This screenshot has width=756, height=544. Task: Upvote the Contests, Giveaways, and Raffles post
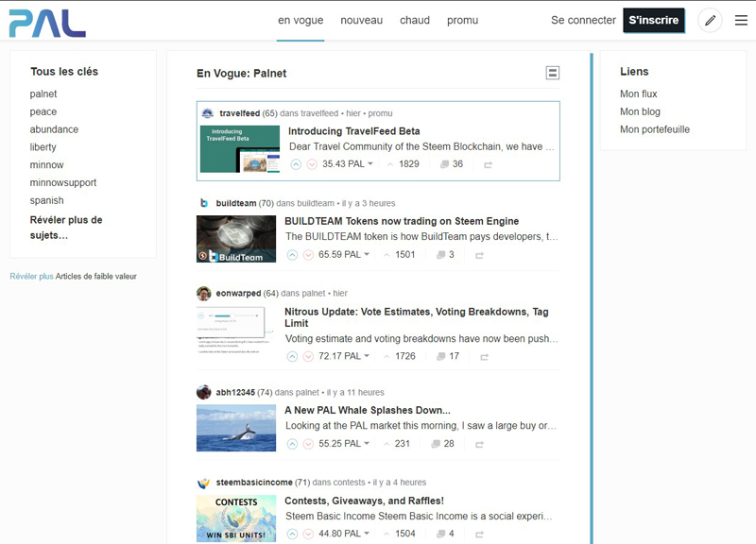(x=292, y=534)
